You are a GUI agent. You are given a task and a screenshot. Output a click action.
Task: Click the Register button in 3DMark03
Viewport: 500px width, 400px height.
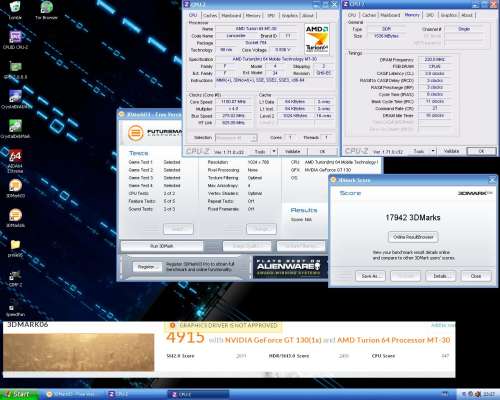(146, 267)
